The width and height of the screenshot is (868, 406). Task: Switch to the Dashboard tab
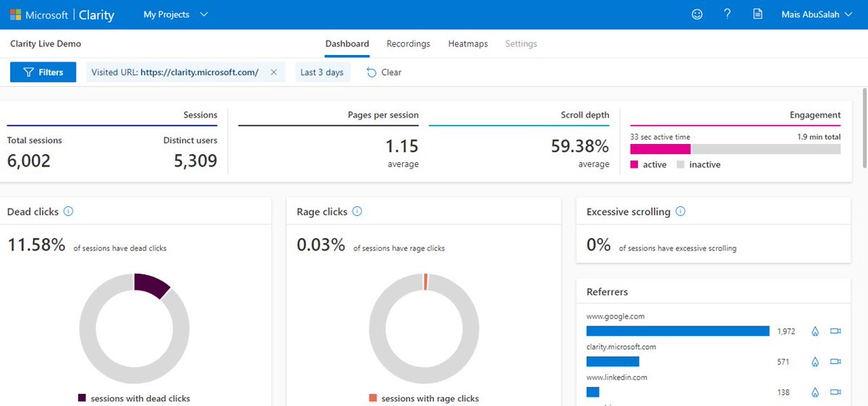tap(347, 43)
